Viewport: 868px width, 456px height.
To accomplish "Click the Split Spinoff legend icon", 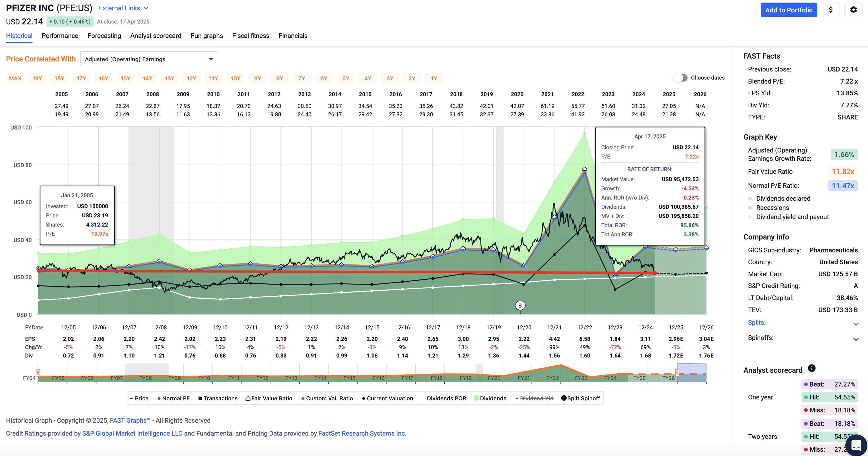I will coord(563,398).
